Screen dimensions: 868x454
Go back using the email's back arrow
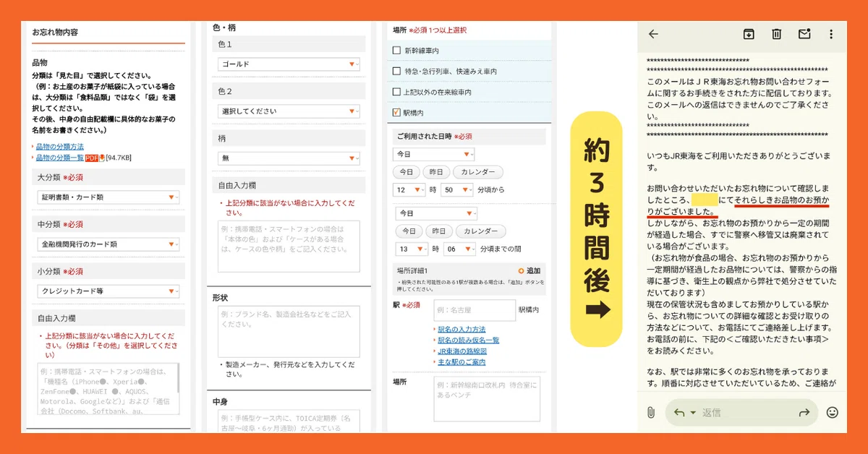(x=653, y=34)
